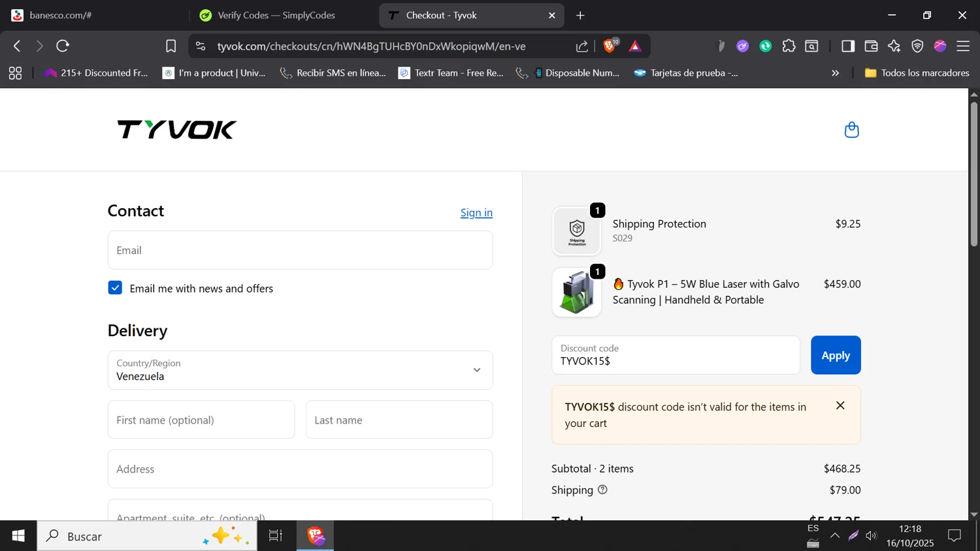
Task: Click the address bar URL
Action: pos(371,46)
